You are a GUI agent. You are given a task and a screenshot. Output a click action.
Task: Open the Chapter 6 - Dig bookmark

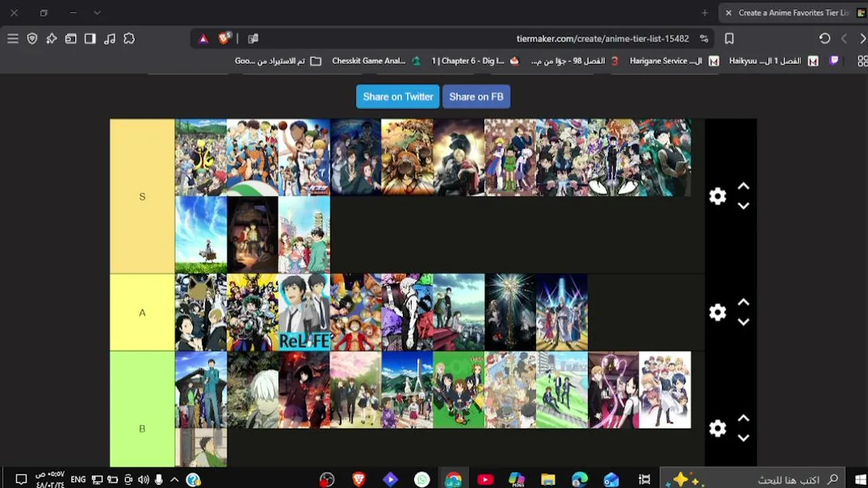475,61
